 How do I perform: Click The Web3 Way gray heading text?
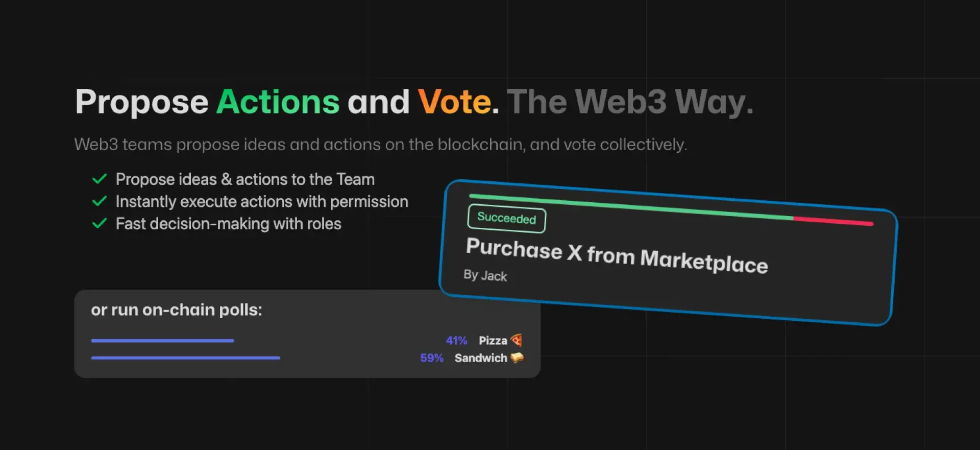coord(630,102)
